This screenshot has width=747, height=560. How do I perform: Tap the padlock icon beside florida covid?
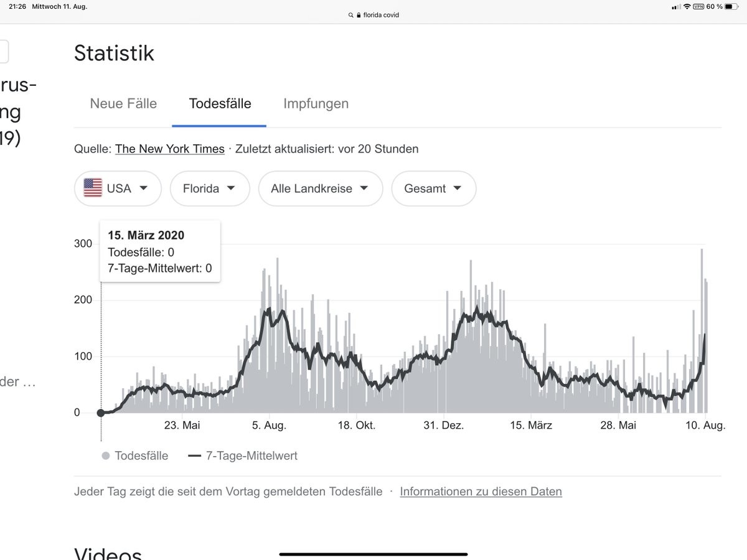click(x=359, y=15)
